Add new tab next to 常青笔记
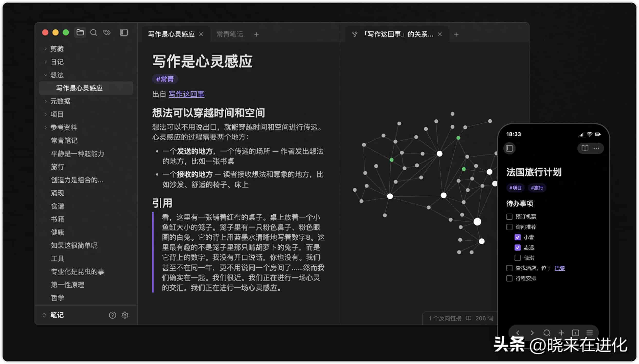Screen dimensions: 639x364 (x=257, y=34)
